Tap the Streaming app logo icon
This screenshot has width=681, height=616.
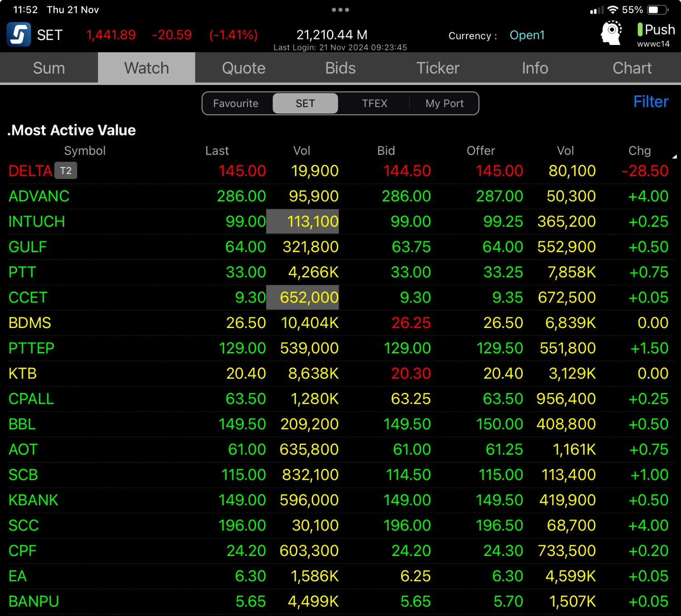[x=19, y=35]
